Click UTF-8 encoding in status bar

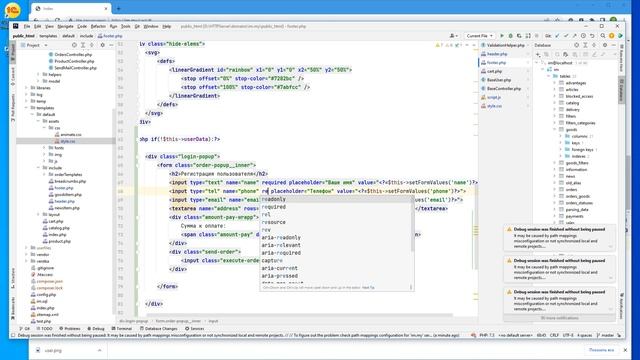(x=568, y=336)
